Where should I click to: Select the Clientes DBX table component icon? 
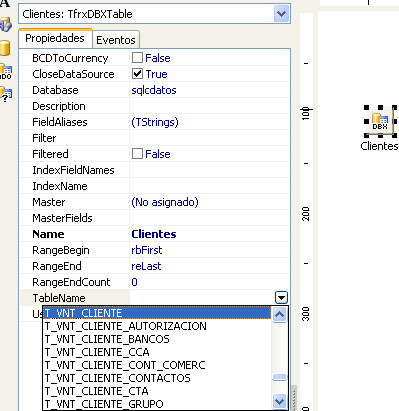(x=380, y=121)
